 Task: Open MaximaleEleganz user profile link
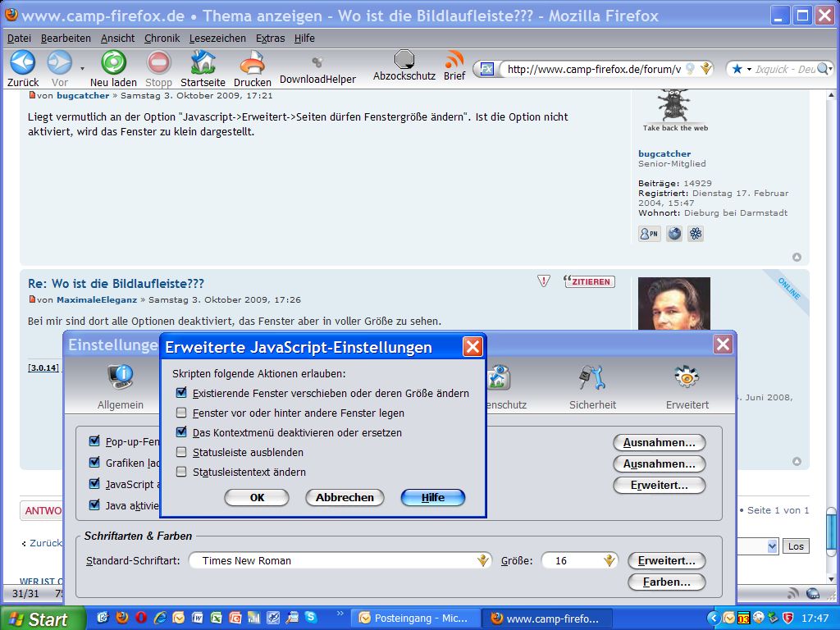[x=97, y=299]
